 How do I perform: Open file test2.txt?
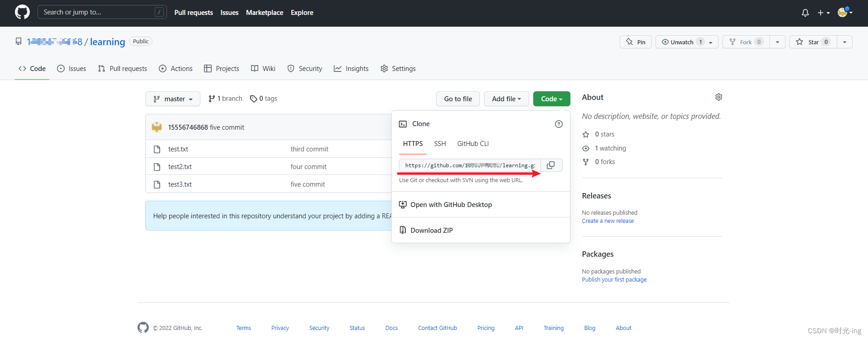180,167
